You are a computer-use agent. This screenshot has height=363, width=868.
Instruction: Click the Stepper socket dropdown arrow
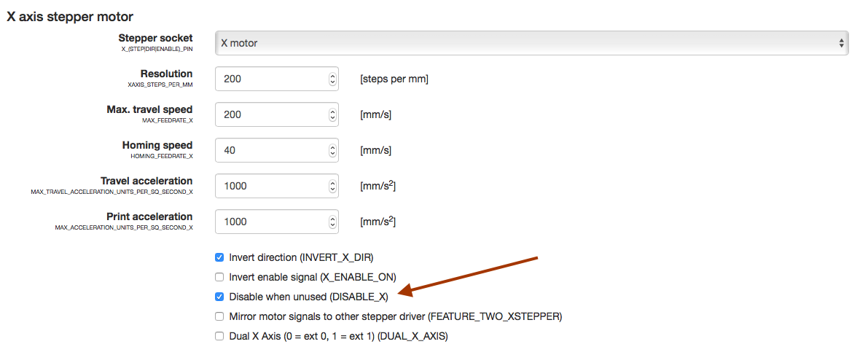tap(842, 43)
